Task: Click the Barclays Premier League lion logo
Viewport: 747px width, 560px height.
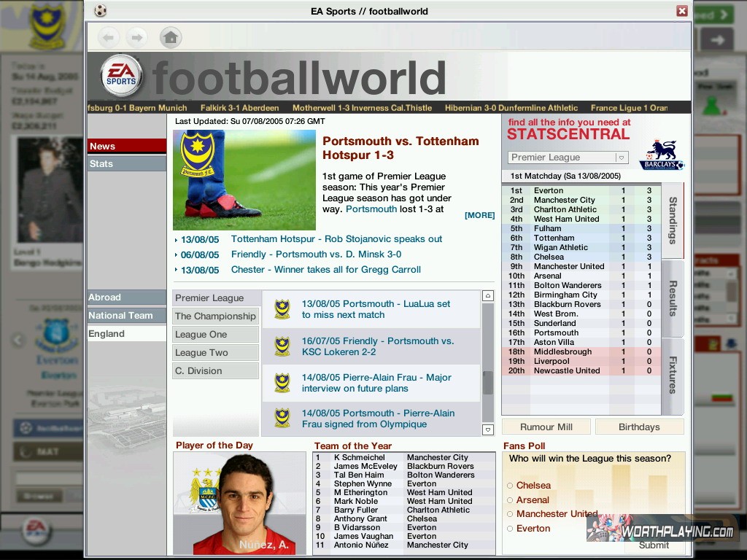Action: coord(662,155)
